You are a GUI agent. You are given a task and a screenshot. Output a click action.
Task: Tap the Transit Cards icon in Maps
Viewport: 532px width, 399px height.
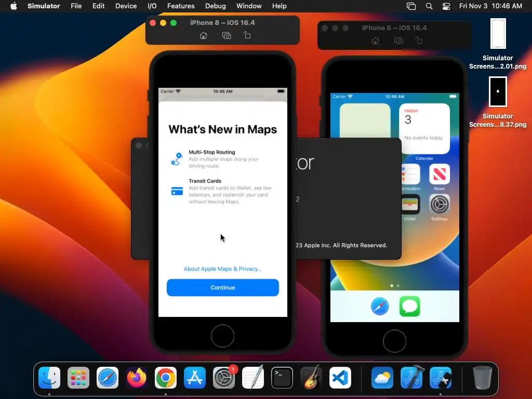(x=177, y=191)
